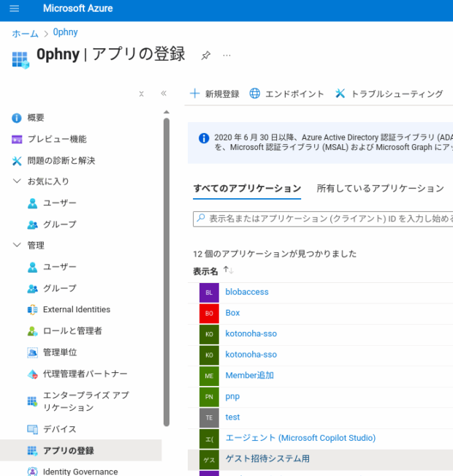This screenshot has width=453, height=476.
Task: Click the トラブルシューティング wrench icon
Action: click(x=340, y=94)
